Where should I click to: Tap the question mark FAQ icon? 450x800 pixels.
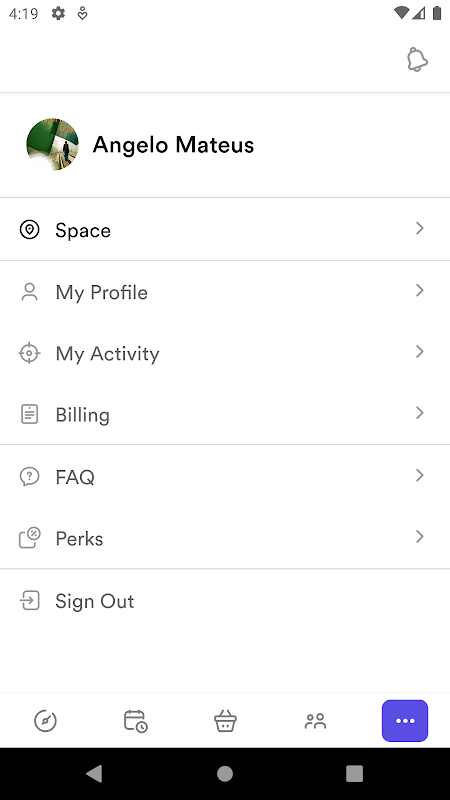pos(30,477)
